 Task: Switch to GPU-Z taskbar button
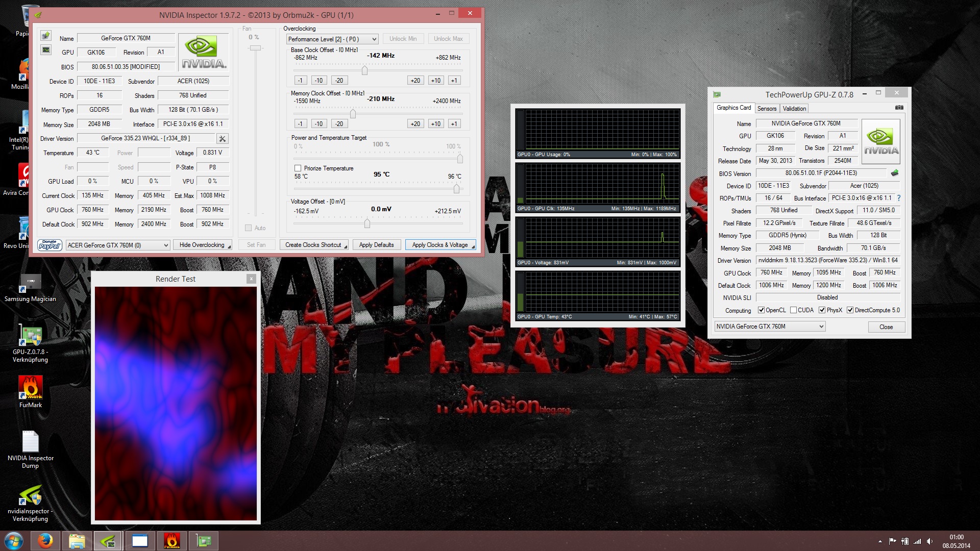204,541
